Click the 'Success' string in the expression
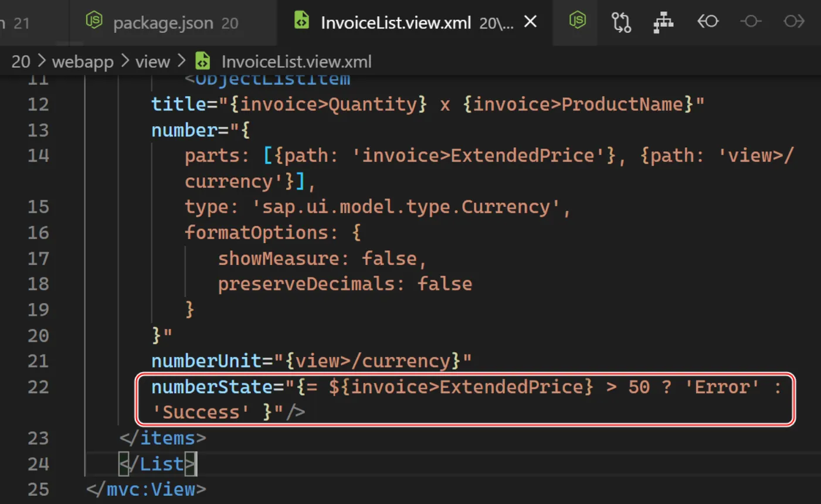 pyautogui.click(x=202, y=413)
